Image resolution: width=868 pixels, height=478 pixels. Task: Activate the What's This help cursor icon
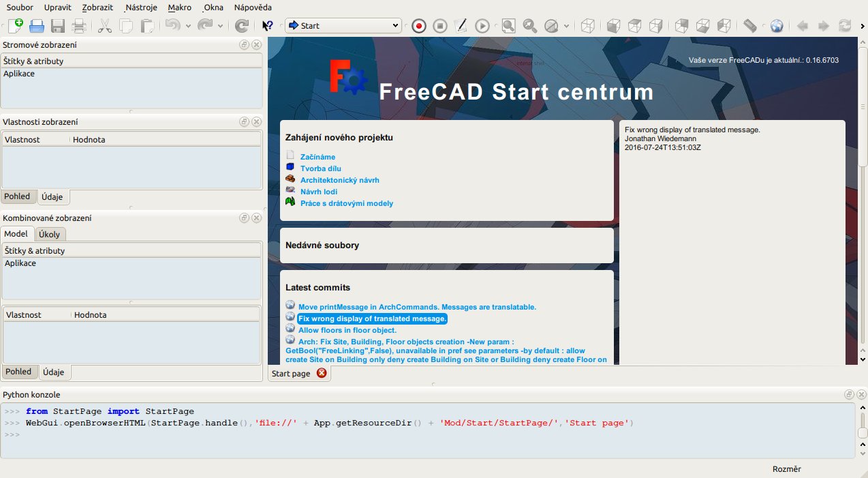tap(267, 26)
